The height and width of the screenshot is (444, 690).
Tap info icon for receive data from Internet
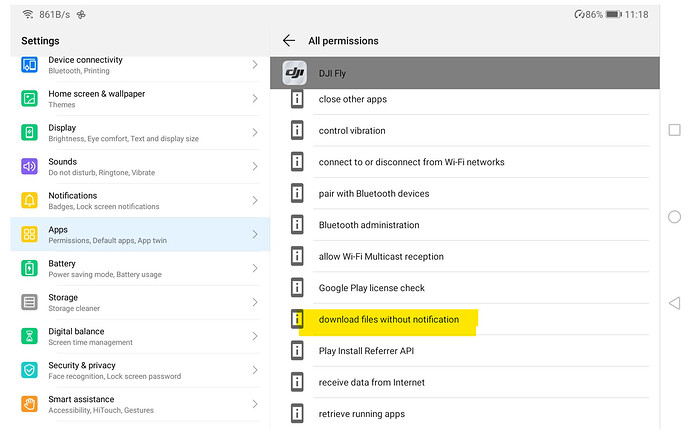click(297, 382)
